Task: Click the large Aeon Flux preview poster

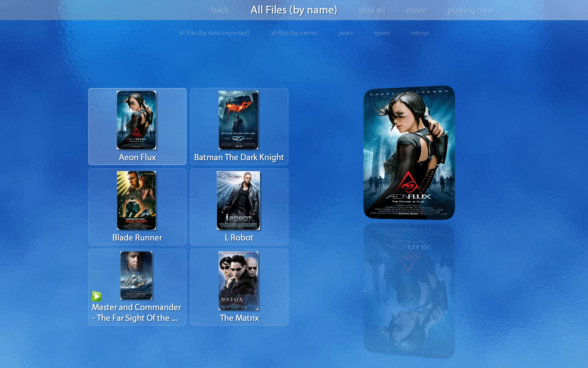Action: (x=409, y=152)
